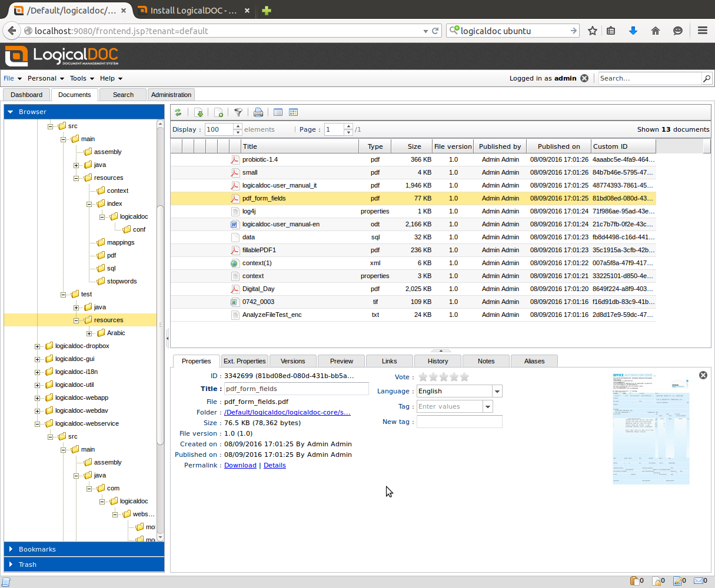Expand the logicaldoc-dropbox folder node
Image resolution: width=715 pixels, height=588 pixels.
click(x=38, y=346)
